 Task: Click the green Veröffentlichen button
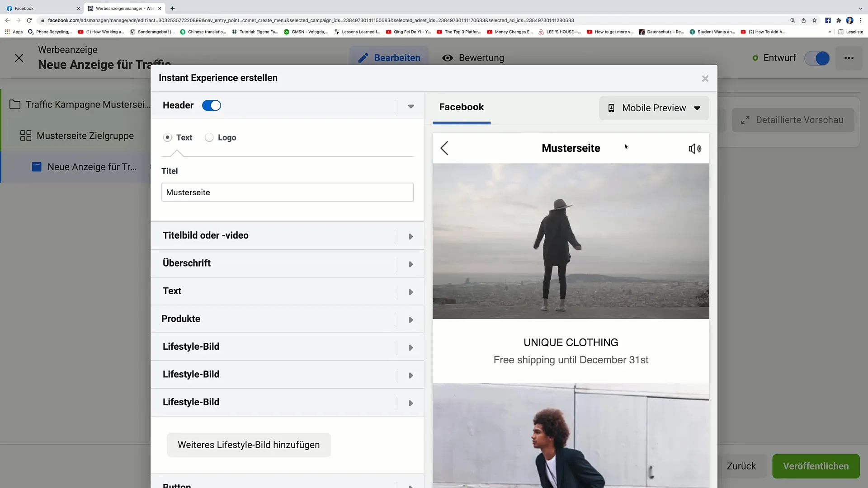[x=816, y=466]
